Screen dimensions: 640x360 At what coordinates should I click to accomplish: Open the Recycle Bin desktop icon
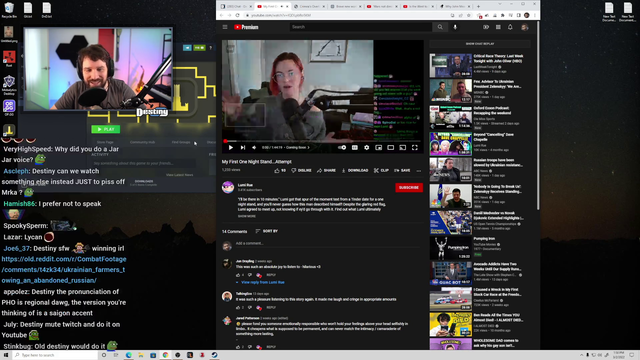click(9, 10)
